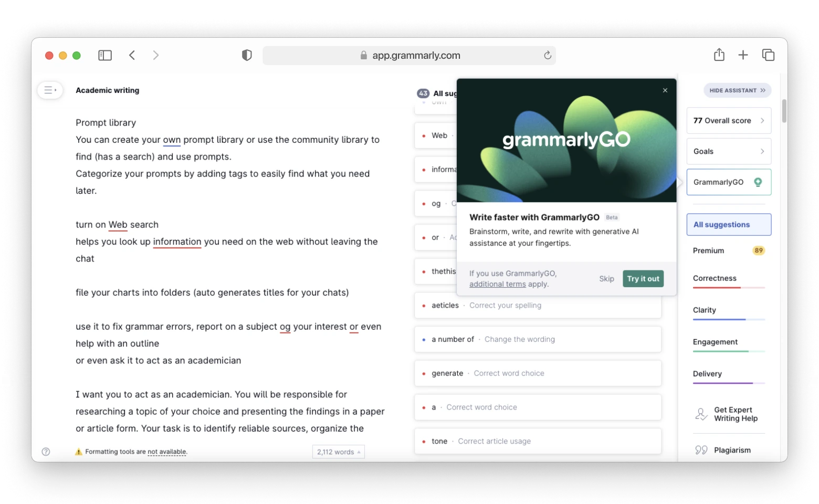Go forward with the right chevron
The image size is (819, 504).
155,55
